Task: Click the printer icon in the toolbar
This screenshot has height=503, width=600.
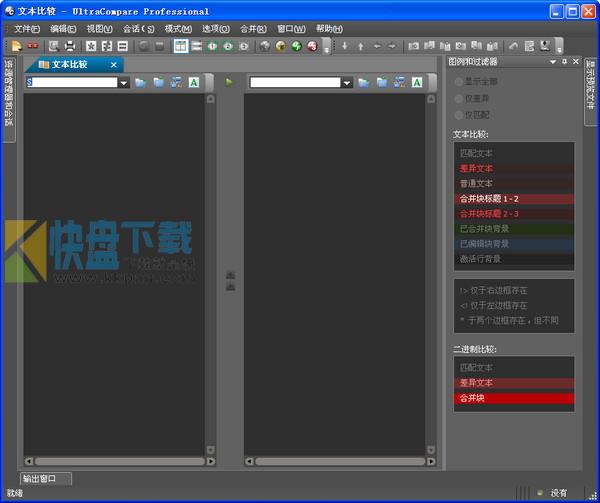Action: pos(70,46)
